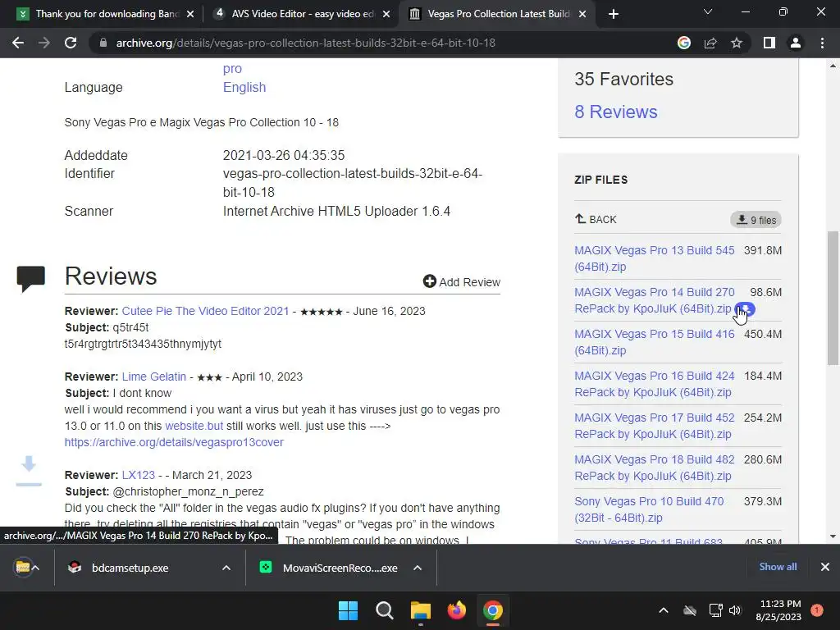Close the AVS Video Editor tab

coord(386,14)
